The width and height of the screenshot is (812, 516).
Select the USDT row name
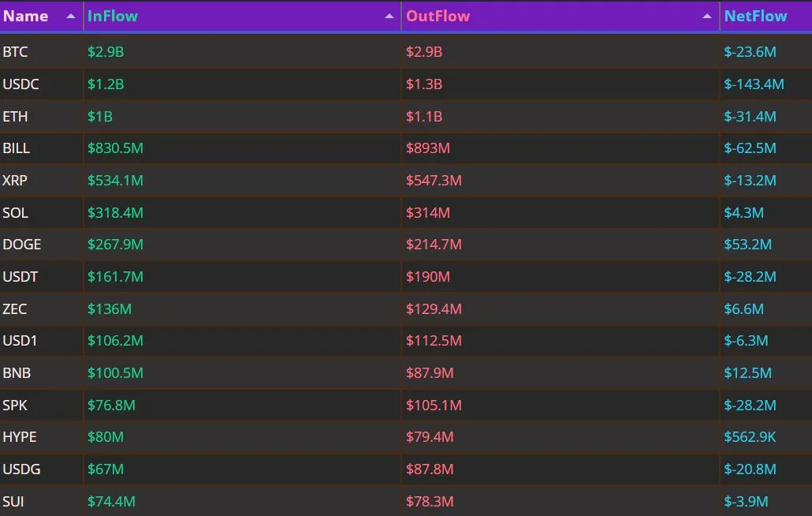pyautogui.click(x=20, y=277)
